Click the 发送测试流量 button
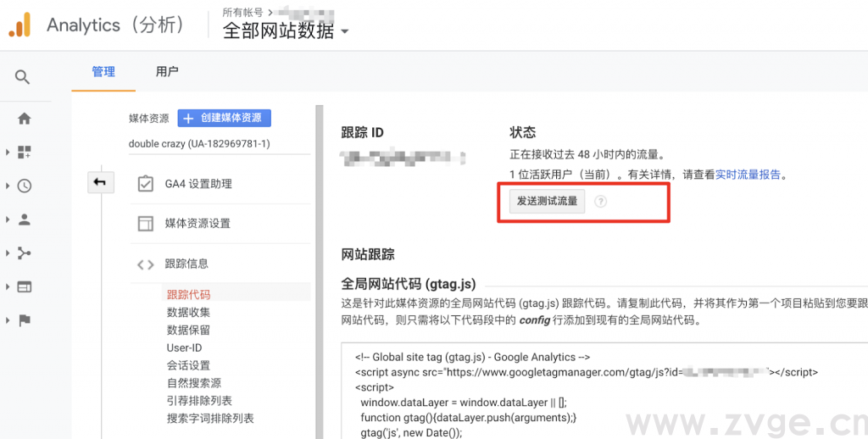 click(547, 202)
